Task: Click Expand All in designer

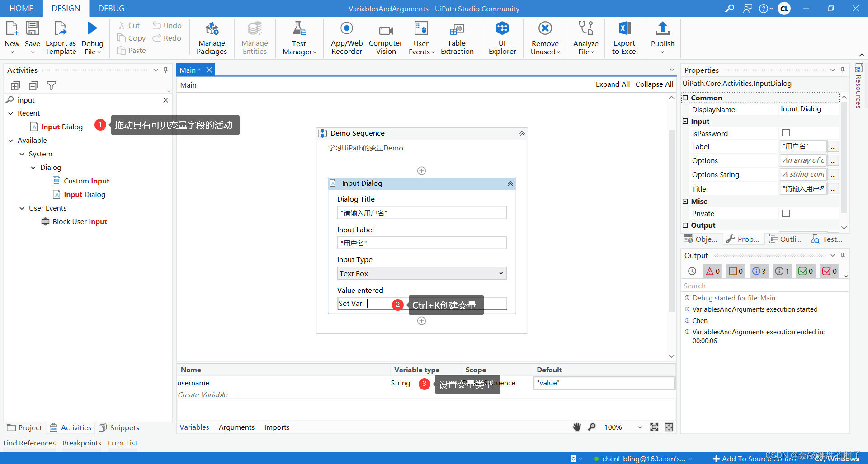Action: [613, 84]
